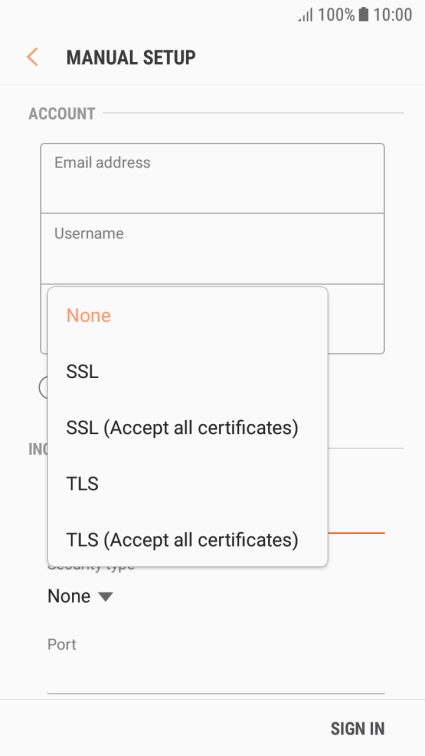Tap the MANUAL SETUP title

pyautogui.click(x=131, y=57)
